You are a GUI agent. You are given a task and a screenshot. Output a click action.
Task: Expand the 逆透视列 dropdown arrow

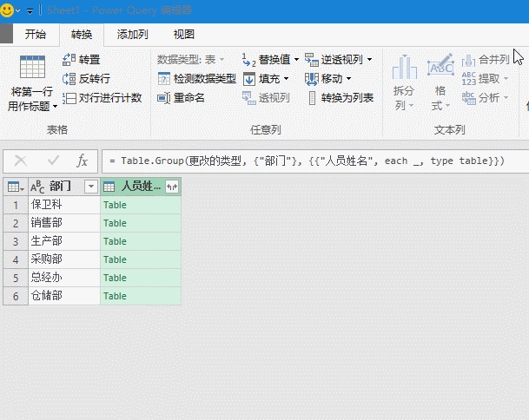[x=369, y=60]
